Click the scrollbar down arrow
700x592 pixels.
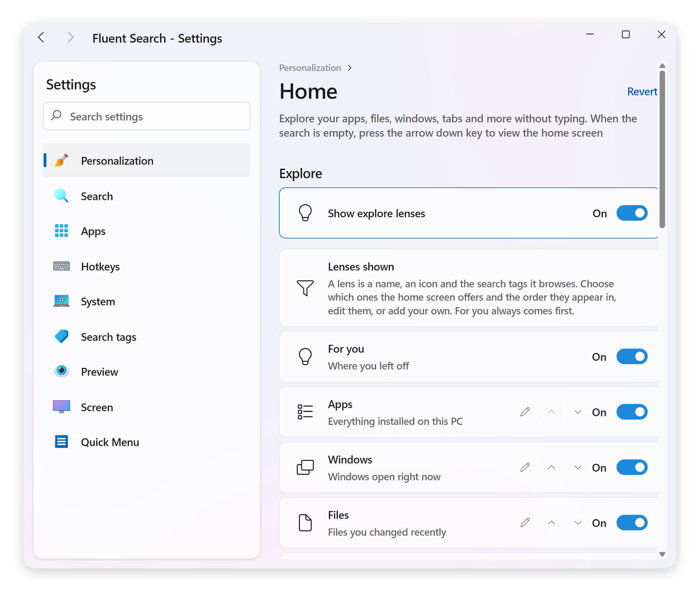[x=662, y=554]
